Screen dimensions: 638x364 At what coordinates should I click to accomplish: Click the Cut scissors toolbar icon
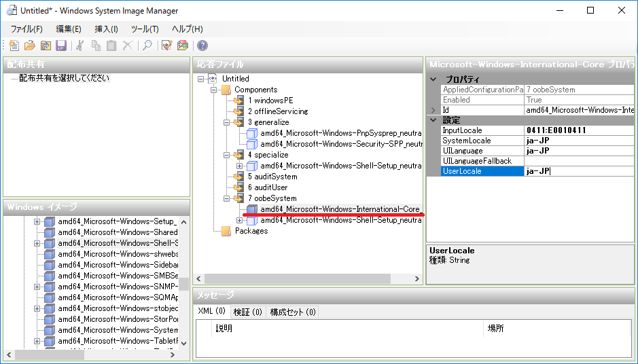80,45
